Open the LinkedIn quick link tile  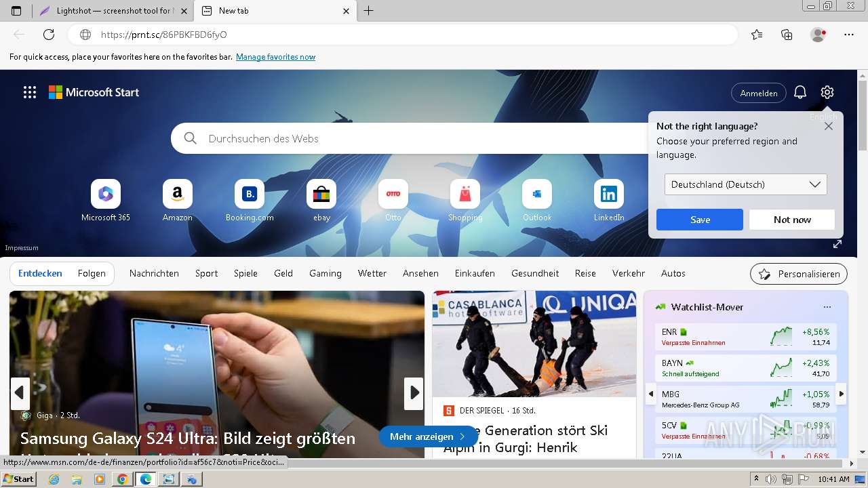(x=609, y=201)
